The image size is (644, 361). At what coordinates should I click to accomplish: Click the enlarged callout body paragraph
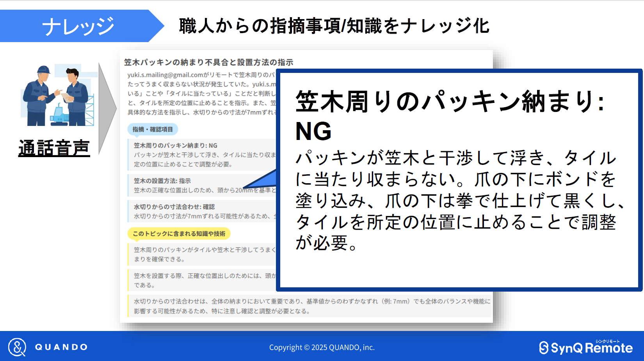click(x=457, y=200)
